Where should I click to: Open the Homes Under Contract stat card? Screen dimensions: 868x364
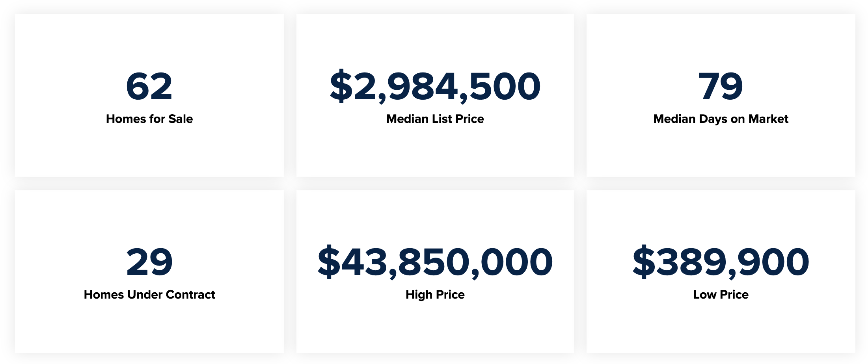click(x=149, y=271)
